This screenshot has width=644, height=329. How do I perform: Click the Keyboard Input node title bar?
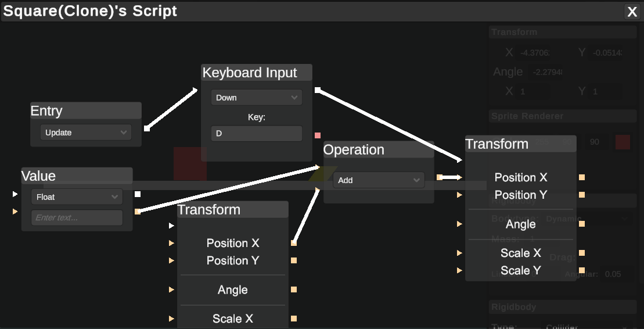point(257,73)
